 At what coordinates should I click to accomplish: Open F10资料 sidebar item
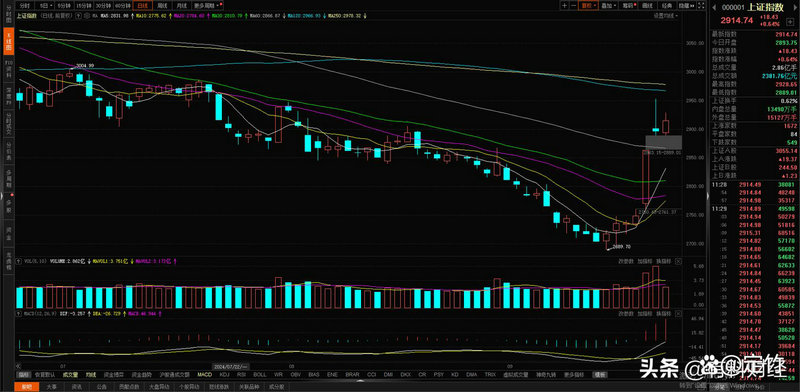pos(8,69)
